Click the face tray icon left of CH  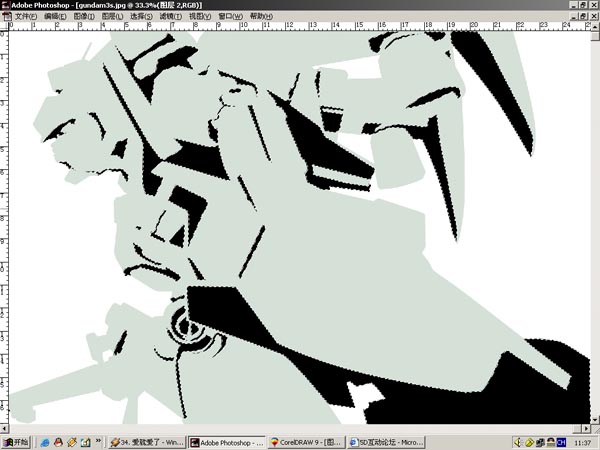click(x=551, y=442)
